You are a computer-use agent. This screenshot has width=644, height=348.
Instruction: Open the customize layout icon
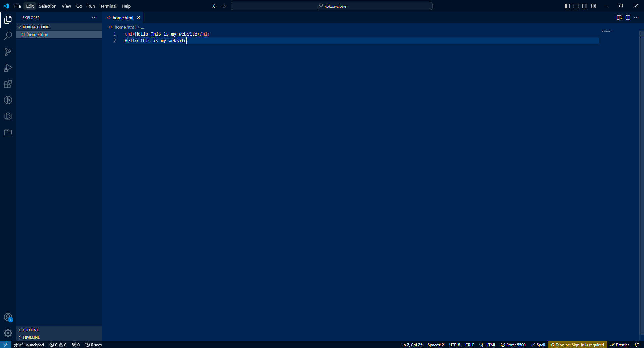pos(594,6)
